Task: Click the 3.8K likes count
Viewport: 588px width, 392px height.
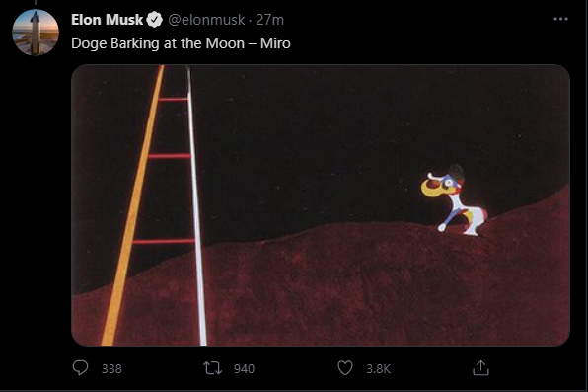Action: pos(379,369)
